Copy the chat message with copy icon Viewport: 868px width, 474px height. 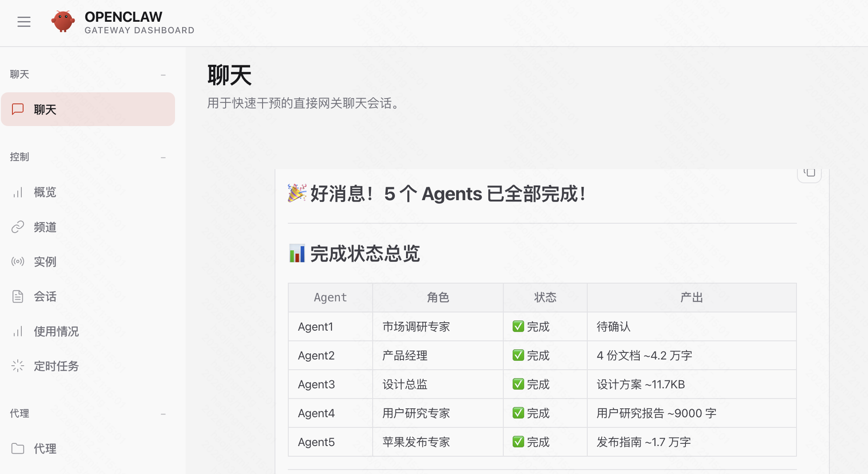coord(809,173)
